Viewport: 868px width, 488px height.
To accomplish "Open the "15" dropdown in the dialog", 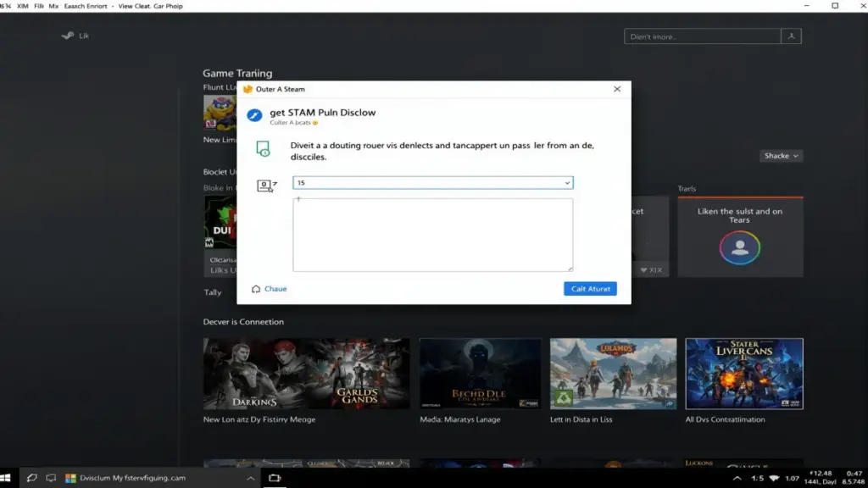I will [565, 182].
